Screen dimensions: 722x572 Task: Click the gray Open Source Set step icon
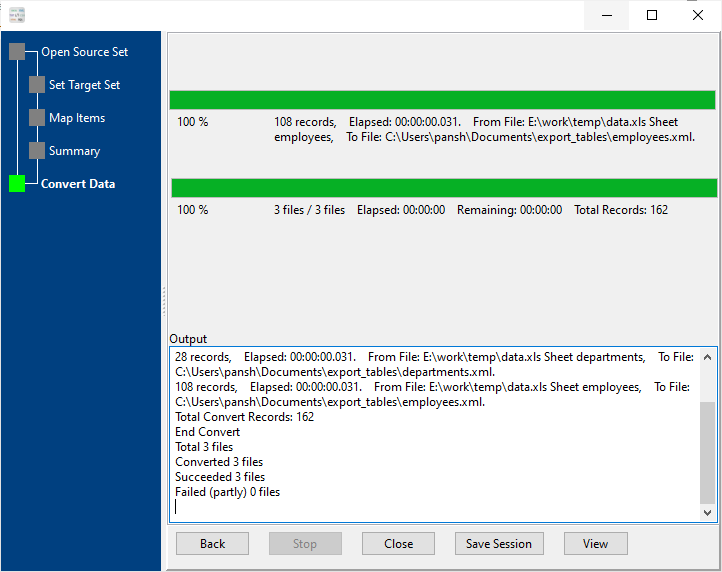[x=17, y=52]
